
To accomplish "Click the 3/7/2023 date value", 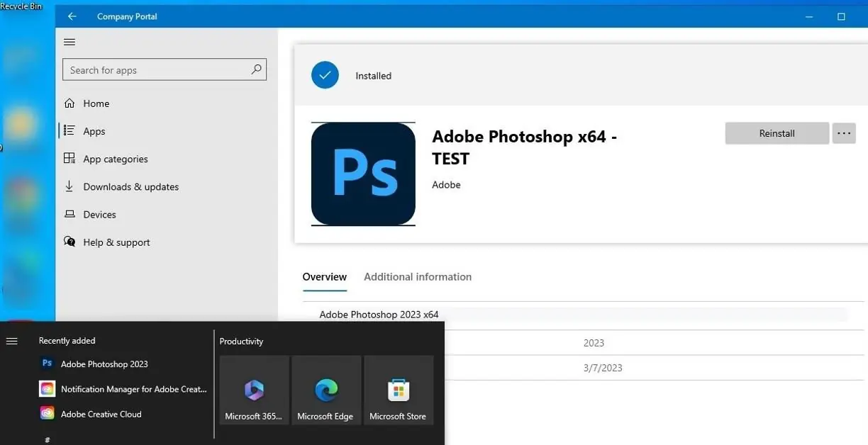I will click(603, 368).
